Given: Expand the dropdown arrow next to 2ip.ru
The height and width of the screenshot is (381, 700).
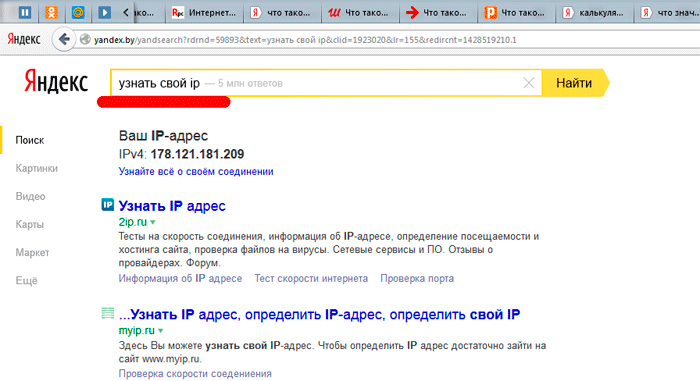Looking at the screenshot, I should pos(153,222).
